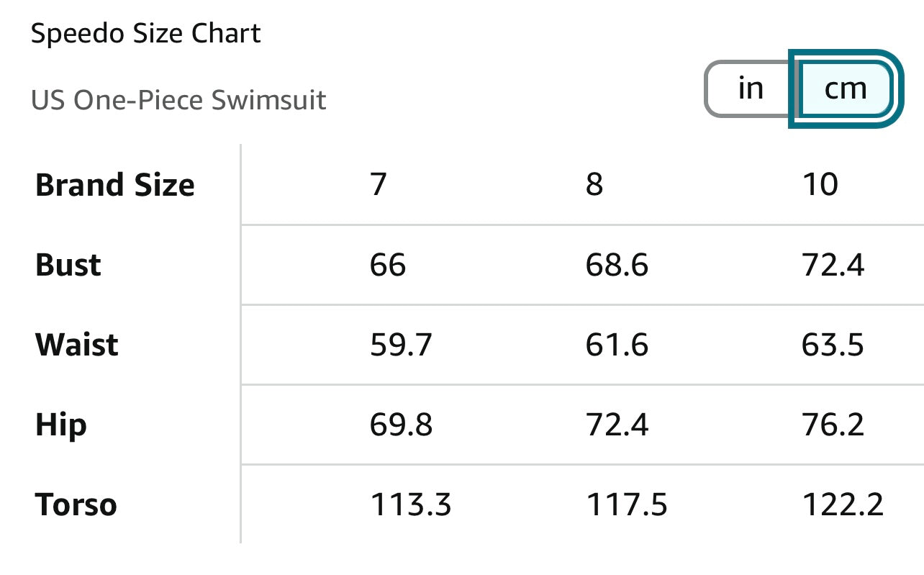Click the 69.8 hip value

(x=401, y=425)
